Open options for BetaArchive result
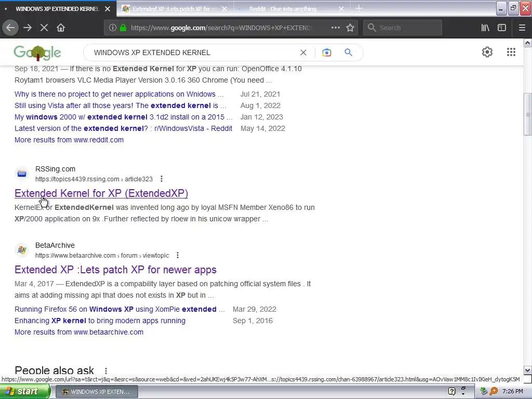This screenshot has height=399, width=532. coord(178,255)
